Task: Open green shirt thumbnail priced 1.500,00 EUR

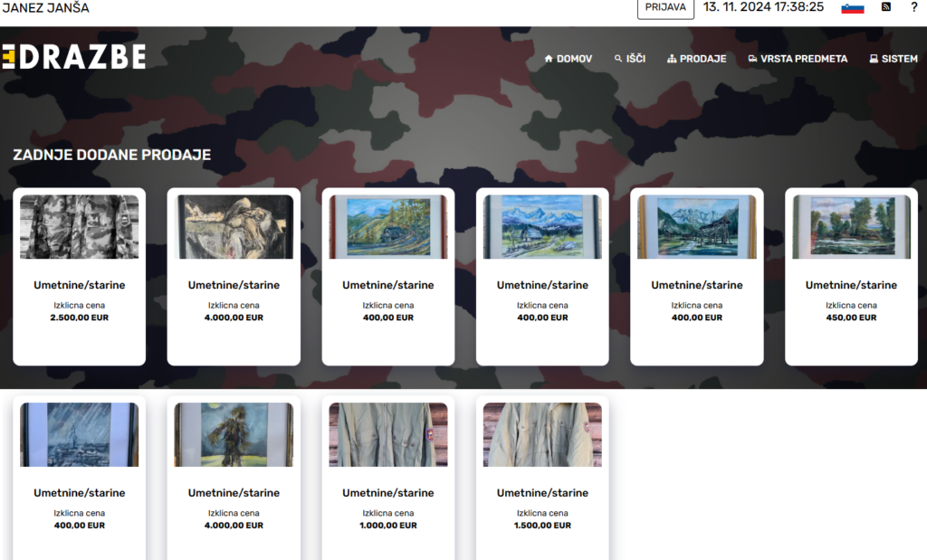Action: (x=542, y=435)
